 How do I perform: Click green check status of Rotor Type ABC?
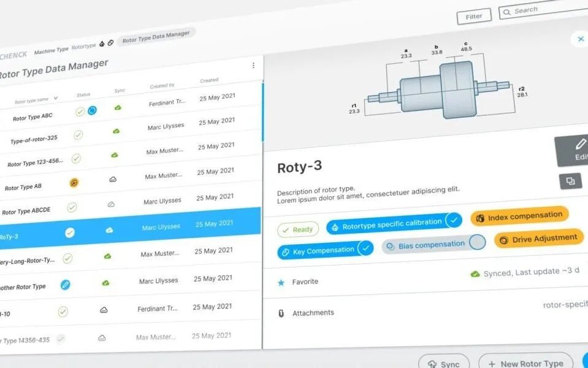click(80, 112)
